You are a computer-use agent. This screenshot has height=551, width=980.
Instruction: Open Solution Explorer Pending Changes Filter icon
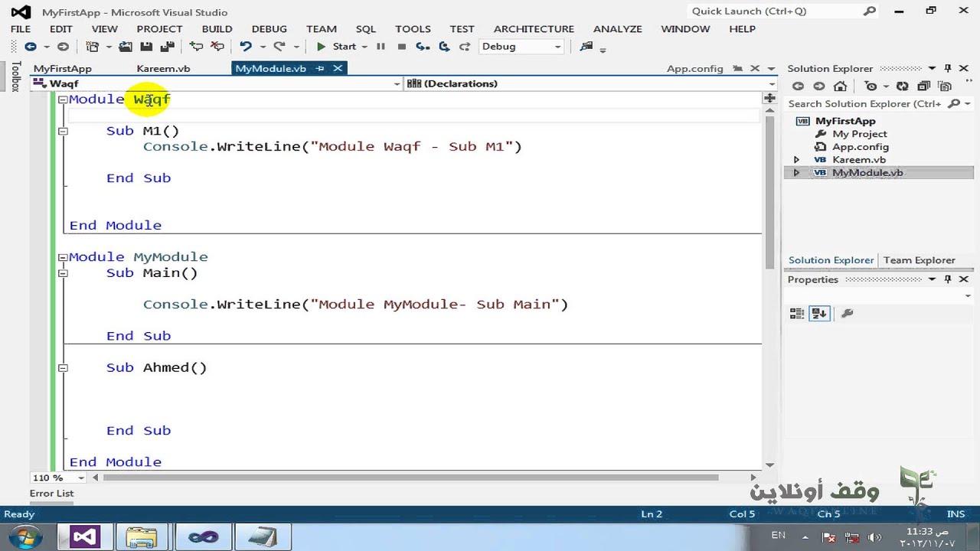tap(871, 86)
